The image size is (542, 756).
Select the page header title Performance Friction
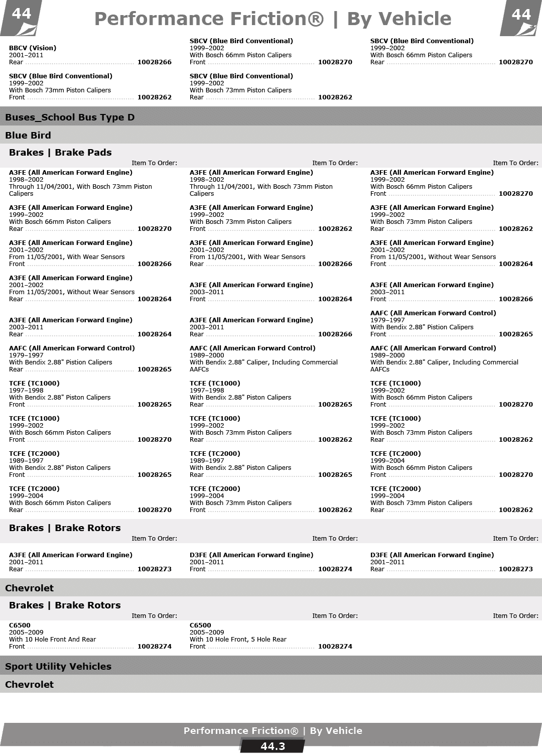[273, 19]
